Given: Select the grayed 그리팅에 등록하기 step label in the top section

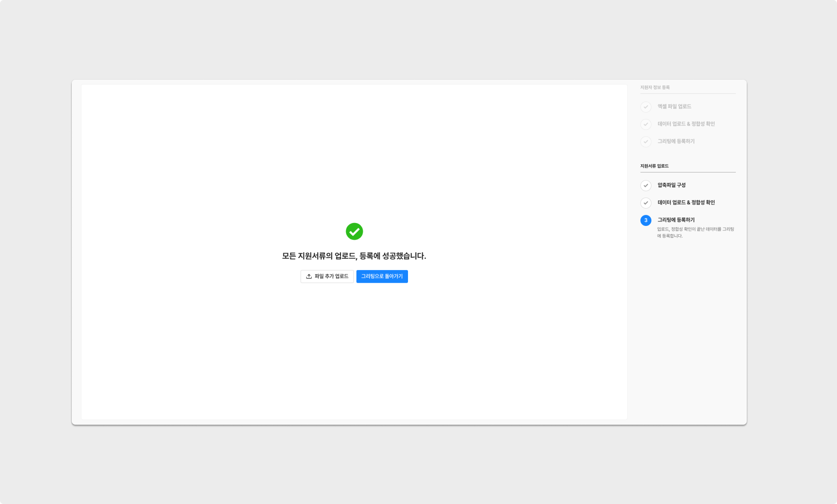Looking at the screenshot, I should (x=676, y=141).
